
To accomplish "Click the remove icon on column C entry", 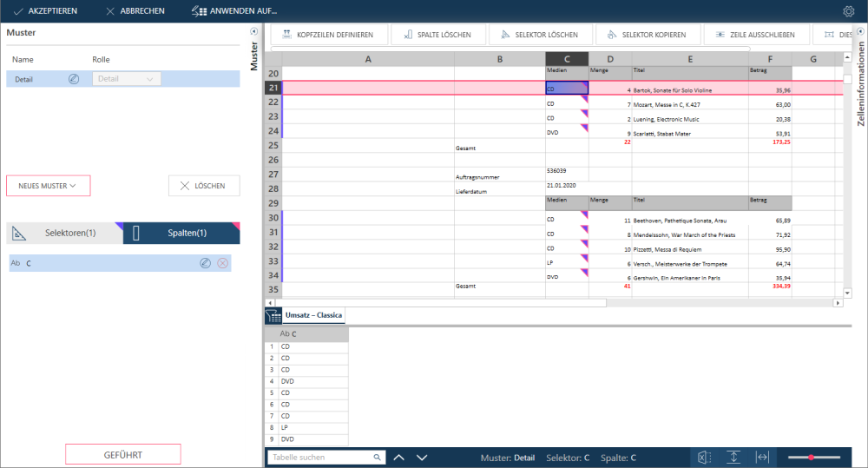I will pyautogui.click(x=223, y=263).
